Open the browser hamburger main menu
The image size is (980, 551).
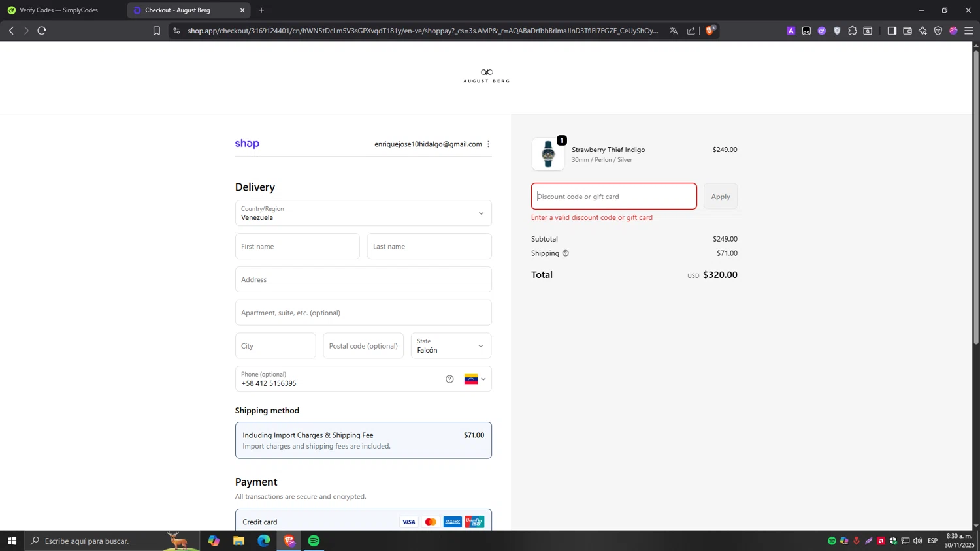[x=969, y=31]
